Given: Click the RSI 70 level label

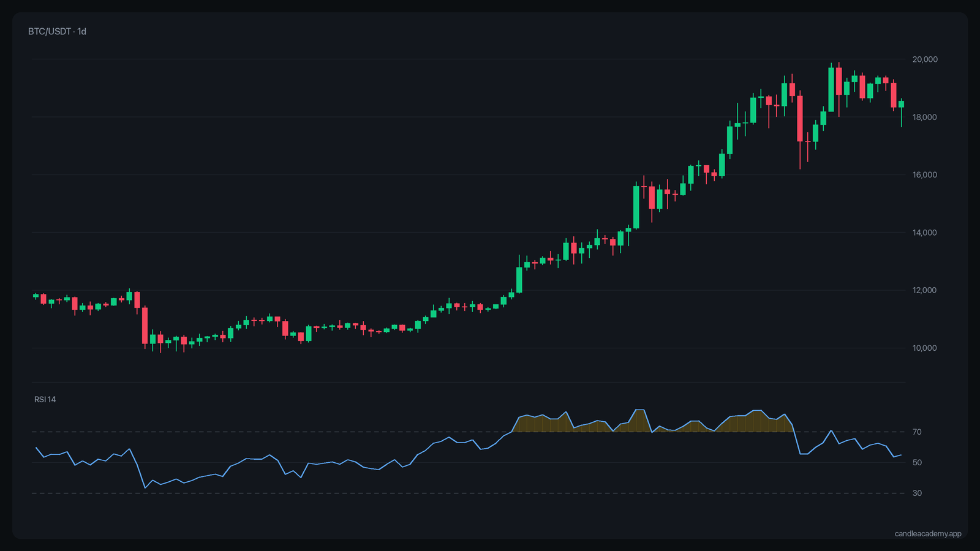Looking at the screenshot, I should tap(917, 432).
